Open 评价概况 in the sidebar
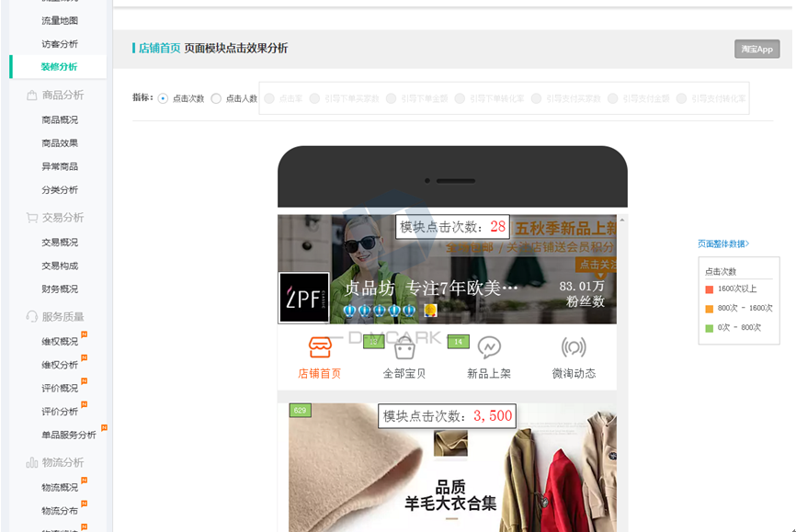Screen dimensions: 796x532 coord(60,388)
